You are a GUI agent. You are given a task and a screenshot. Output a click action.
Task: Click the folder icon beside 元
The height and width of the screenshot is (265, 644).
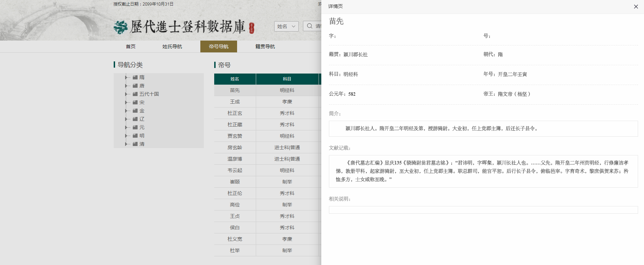135,127
